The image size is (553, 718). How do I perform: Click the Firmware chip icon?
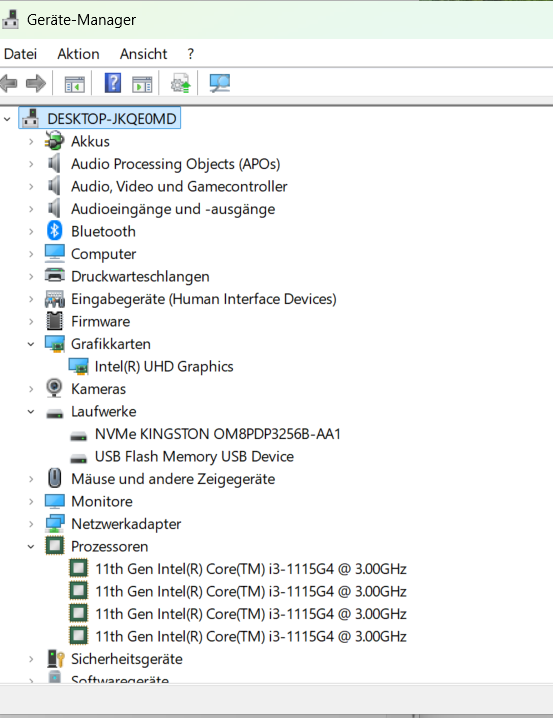pyautogui.click(x=55, y=321)
